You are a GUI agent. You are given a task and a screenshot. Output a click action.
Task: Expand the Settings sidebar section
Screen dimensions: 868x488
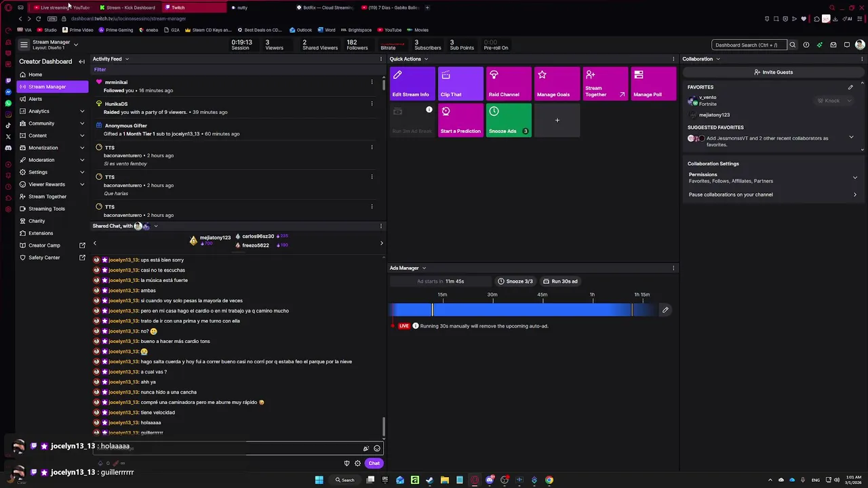click(82, 172)
